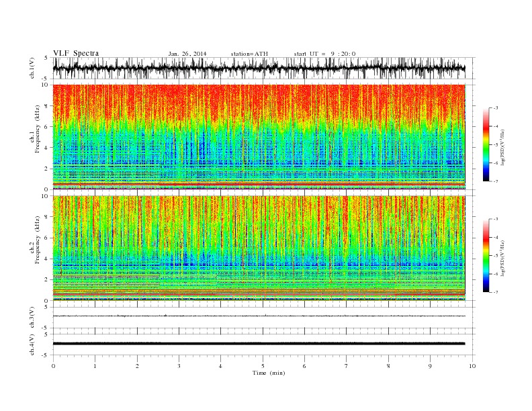Click time axis tick label '10'

pyautogui.click(x=472, y=366)
